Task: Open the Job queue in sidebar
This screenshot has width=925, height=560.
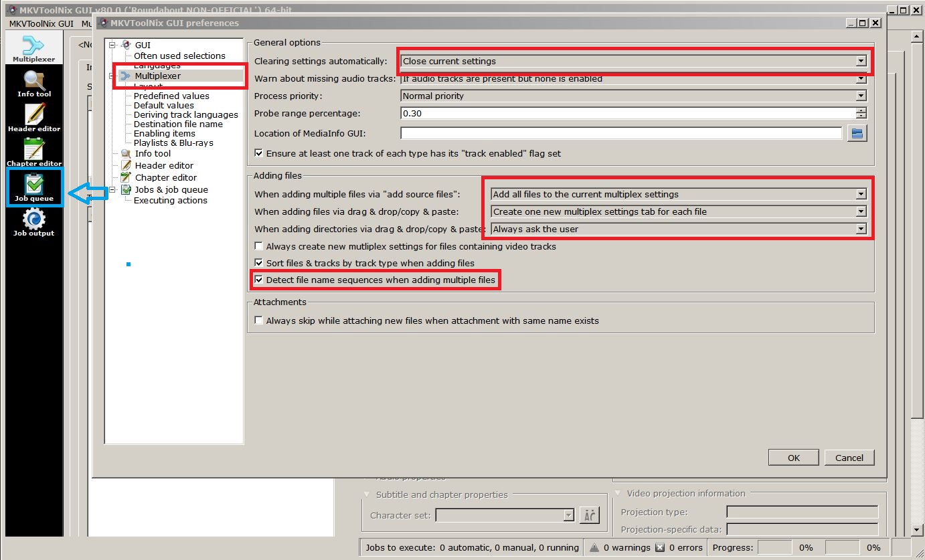Action: tap(34, 188)
